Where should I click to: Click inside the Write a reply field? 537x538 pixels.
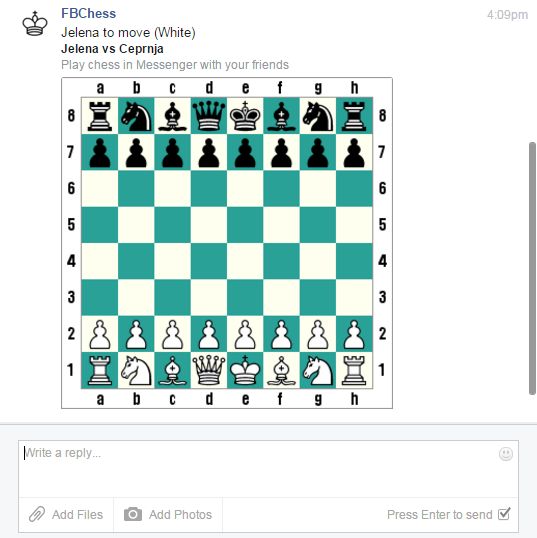coord(268,469)
